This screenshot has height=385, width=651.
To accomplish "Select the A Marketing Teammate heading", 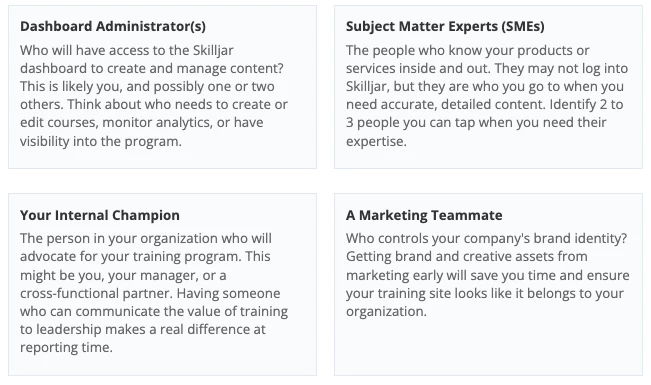I will 424,215.
